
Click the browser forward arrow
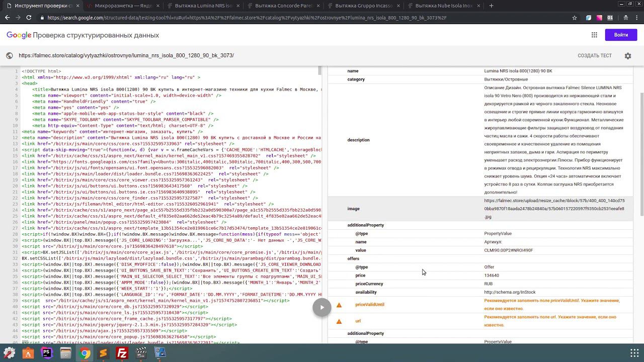click(x=18, y=18)
